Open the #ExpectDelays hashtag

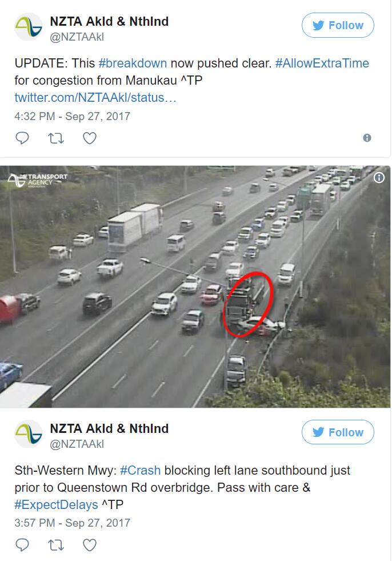tap(56, 504)
